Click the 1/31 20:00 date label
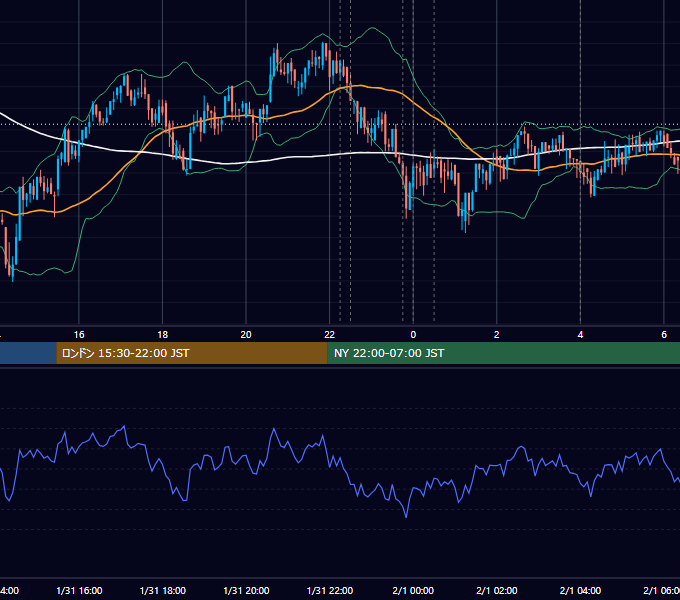The image size is (680, 600). coord(246,590)
